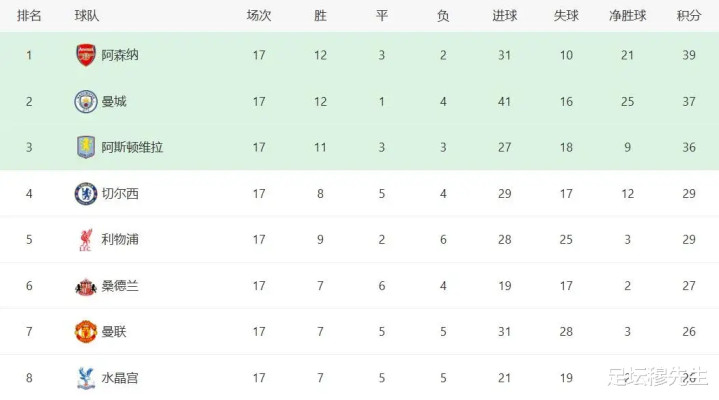719x400 pixels.
Task: Open the 曼城 team link
Action: 114,101
